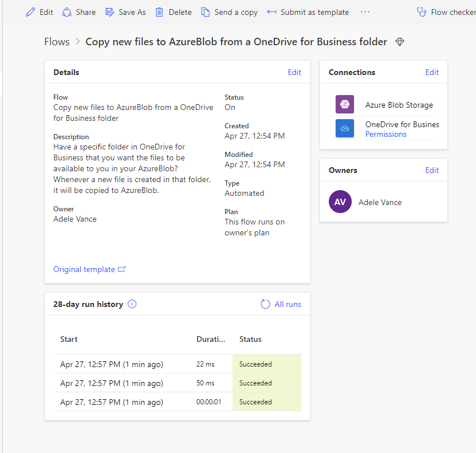Click the Edit pencil icon in toolbar
The width and height of the screenshot is (476, 453).
pos(30,12)
